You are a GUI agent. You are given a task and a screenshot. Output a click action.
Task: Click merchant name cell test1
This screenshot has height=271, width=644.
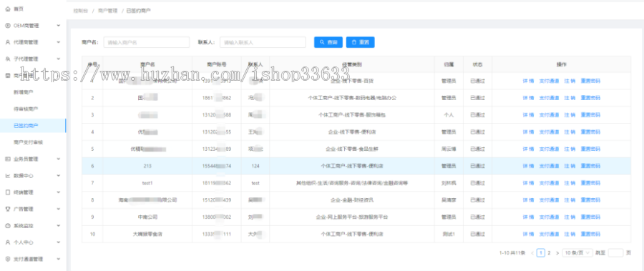[x=147, y=183]
